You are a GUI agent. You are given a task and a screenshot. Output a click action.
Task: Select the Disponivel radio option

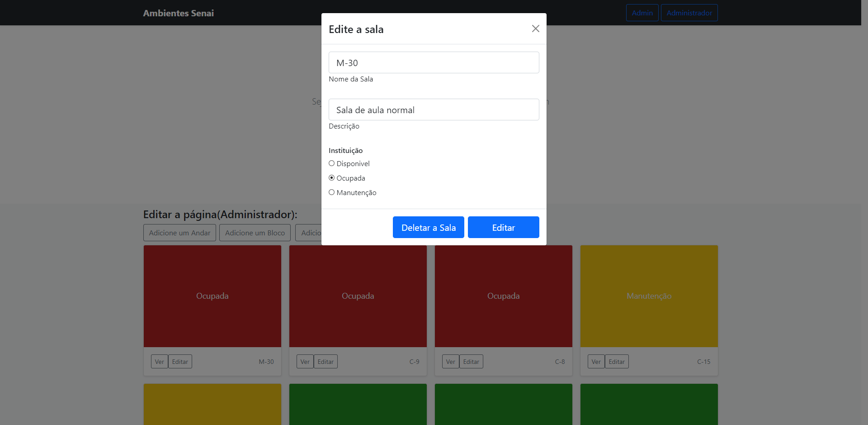click(332, 163)
